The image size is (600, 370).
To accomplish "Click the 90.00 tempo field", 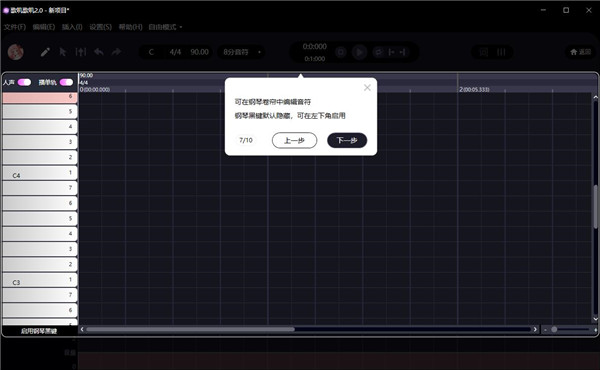I will click(199, 52).
